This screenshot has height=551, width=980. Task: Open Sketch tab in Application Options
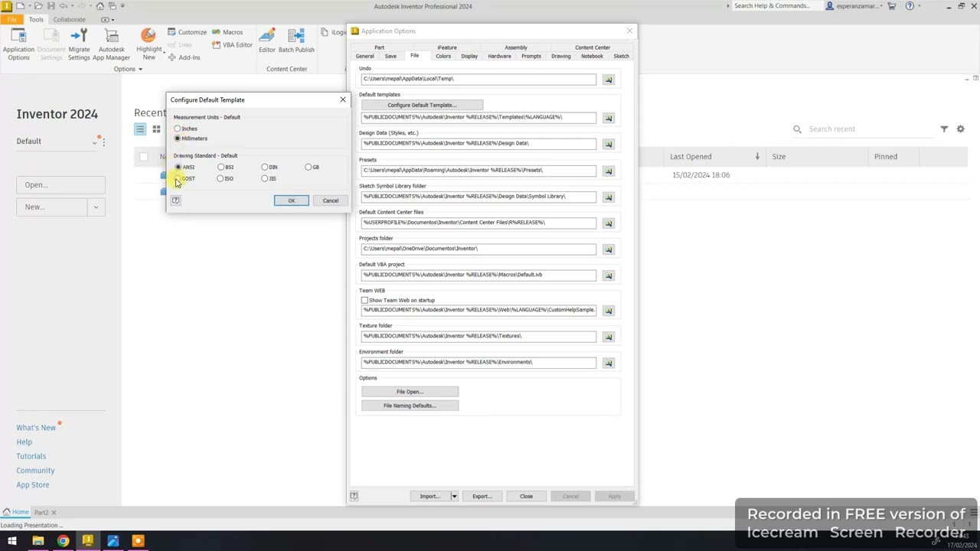[x=621, y=56]
